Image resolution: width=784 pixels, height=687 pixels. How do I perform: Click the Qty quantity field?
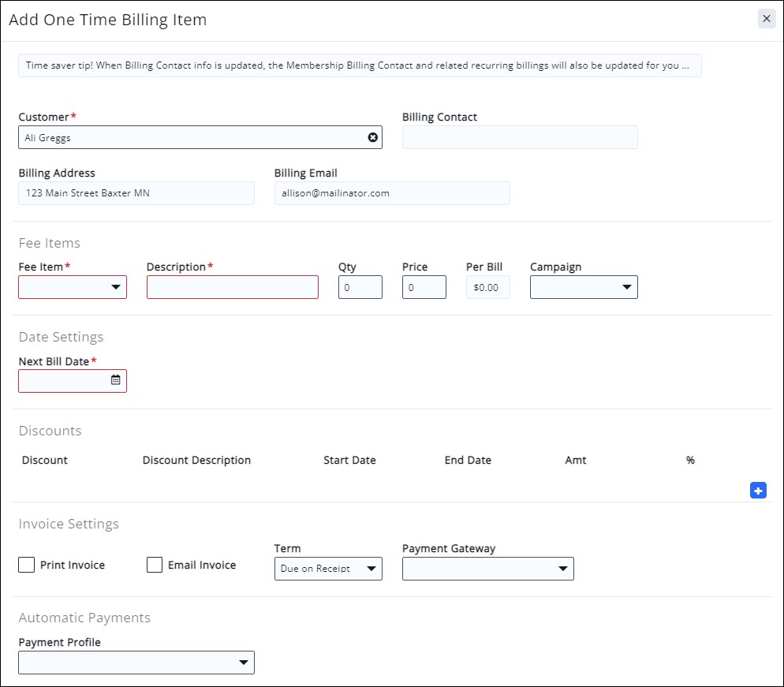[x=360, y=287]
